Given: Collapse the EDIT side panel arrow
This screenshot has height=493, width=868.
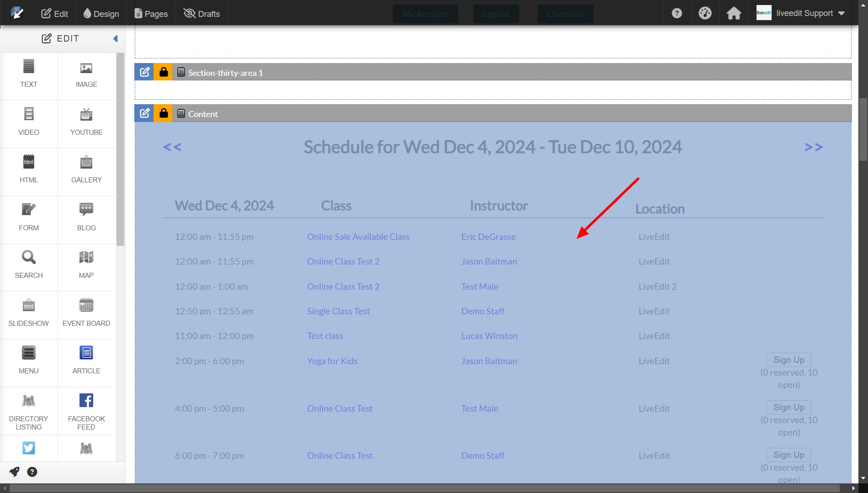Looking at the screenshot, I should click(116, 39).
